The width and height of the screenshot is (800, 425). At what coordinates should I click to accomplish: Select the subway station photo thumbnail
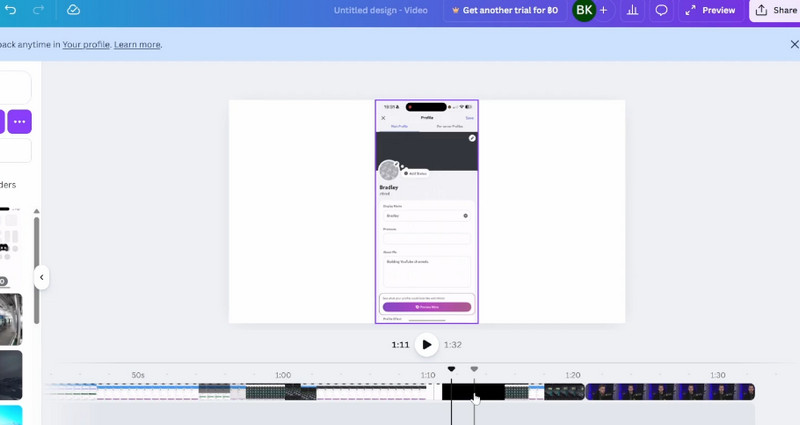pos(11,319)
